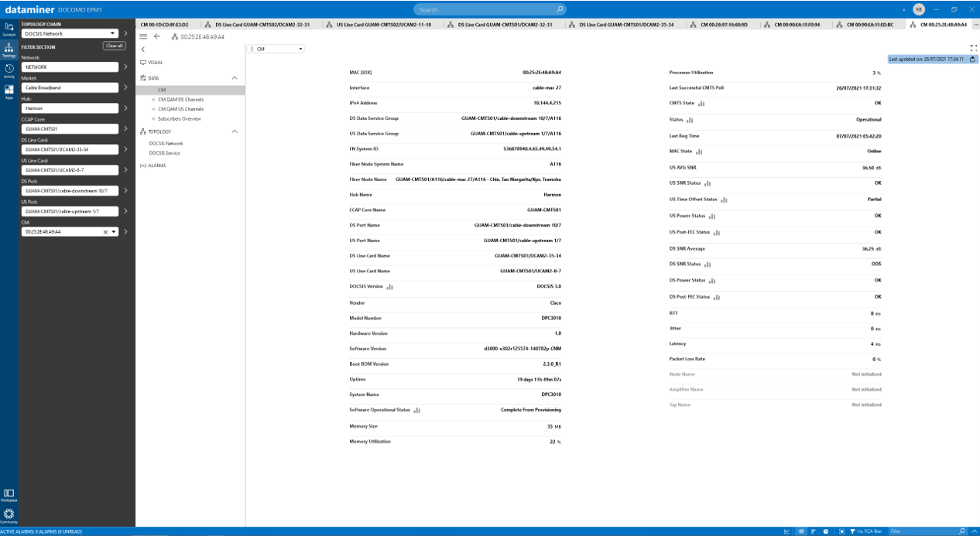Open trend graph for Software Operational Status
The width and height of the screenshot is (980, 536).
[x=416, y=410]
